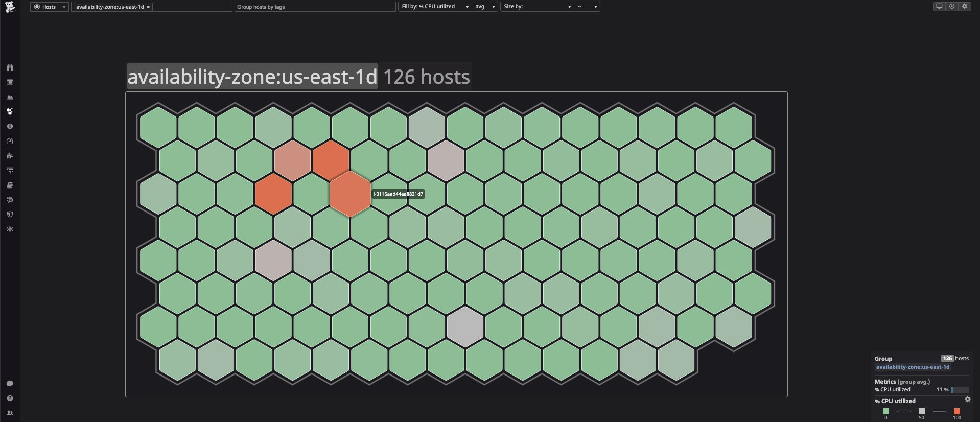
Task: Open the binoculars Watchdog icon in sidebar
Action: coord(10,67)
